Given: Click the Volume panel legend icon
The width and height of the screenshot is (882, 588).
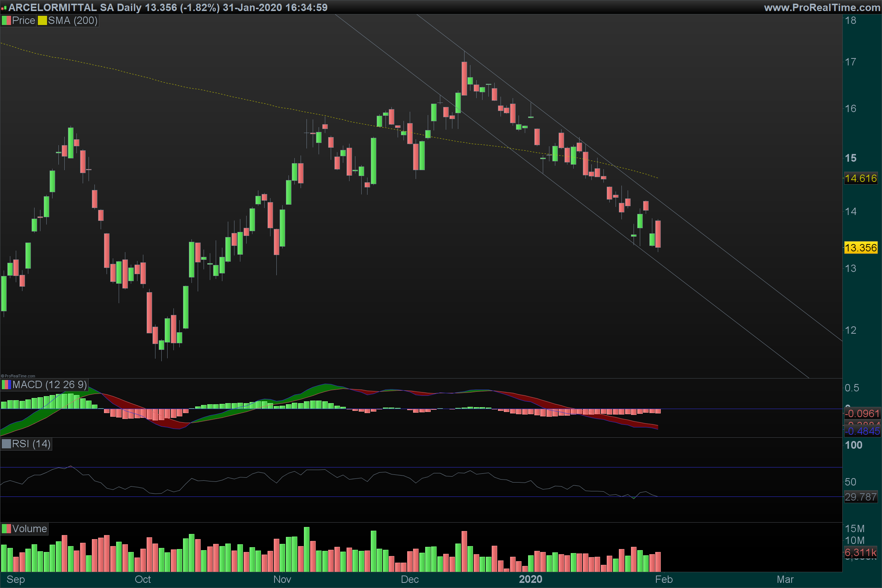Looking at the screenshot, I should pyautogui.click(x=6, y=529).
